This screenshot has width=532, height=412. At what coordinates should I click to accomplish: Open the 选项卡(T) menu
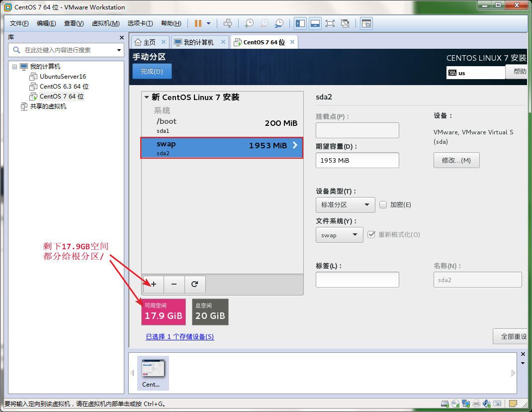[140, 23]
